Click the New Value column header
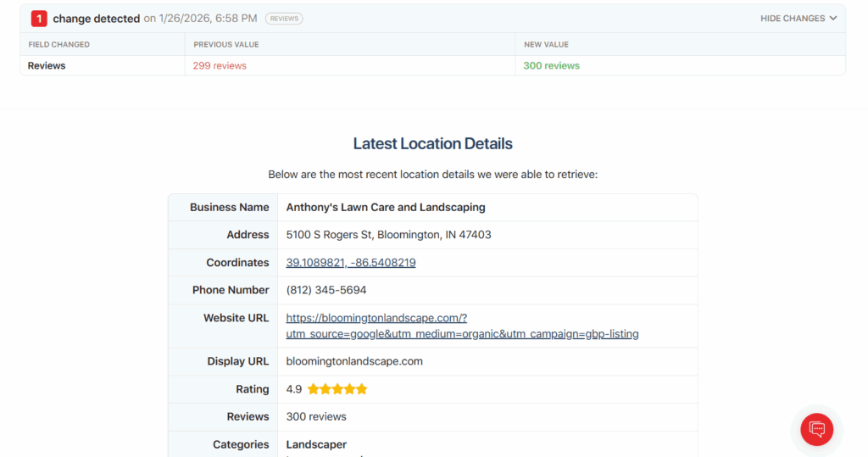This screenshot has height=457, width=868. (x=546, y=44)
